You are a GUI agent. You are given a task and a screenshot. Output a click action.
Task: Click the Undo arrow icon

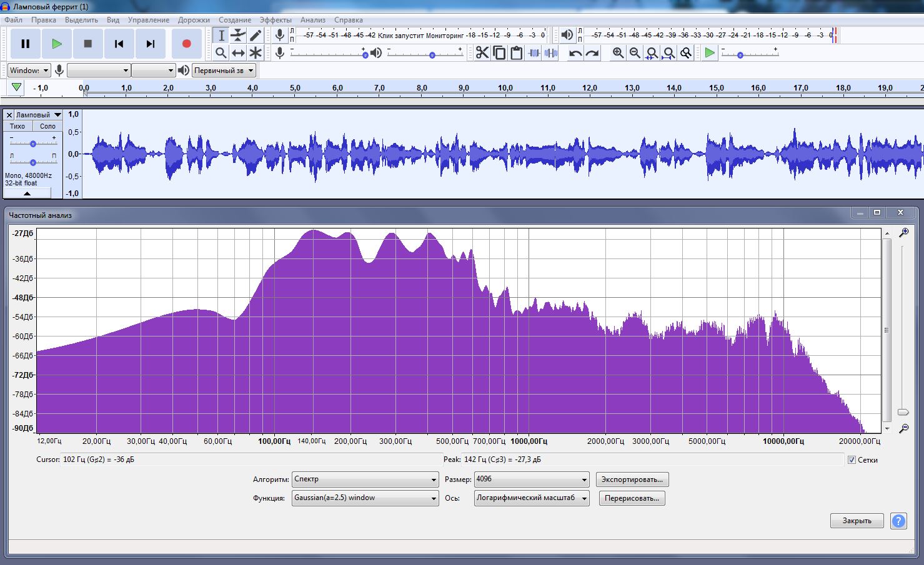(575, 53)
